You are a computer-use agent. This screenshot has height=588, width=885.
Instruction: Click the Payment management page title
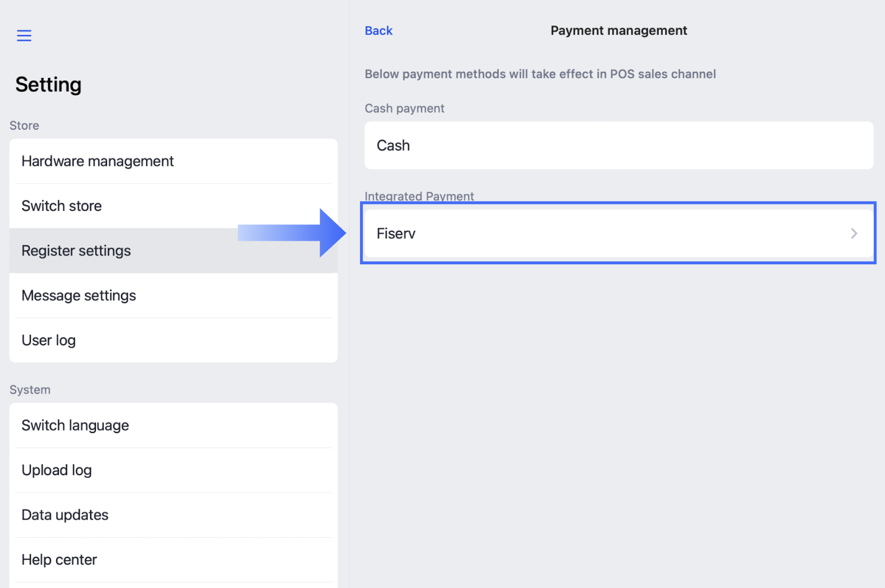tap(618, 31)
